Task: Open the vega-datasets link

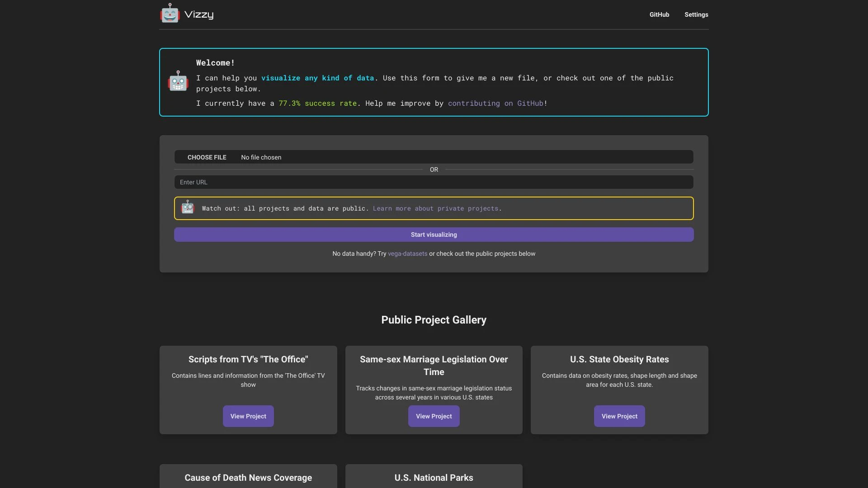Action: click(x=406, y=253)
